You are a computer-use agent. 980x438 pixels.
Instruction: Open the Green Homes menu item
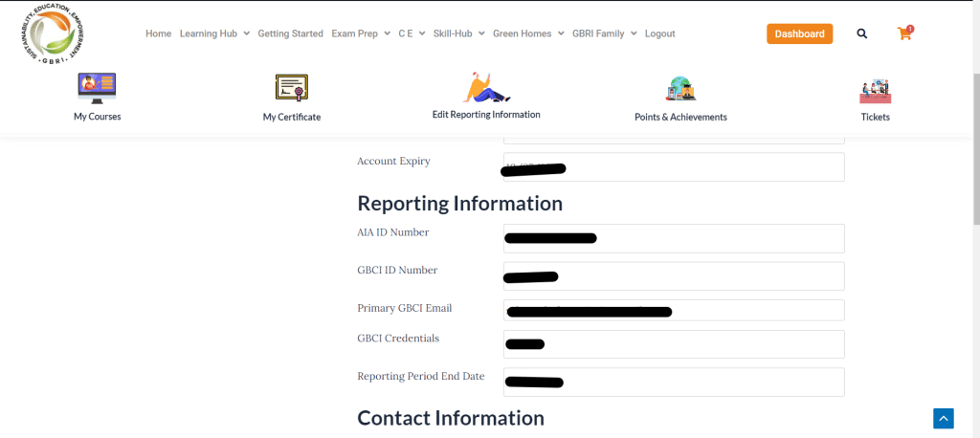click(523, 33)
